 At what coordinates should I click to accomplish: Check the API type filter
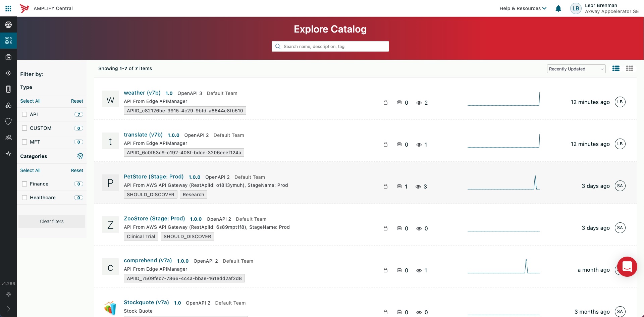(x=24, y=114)
